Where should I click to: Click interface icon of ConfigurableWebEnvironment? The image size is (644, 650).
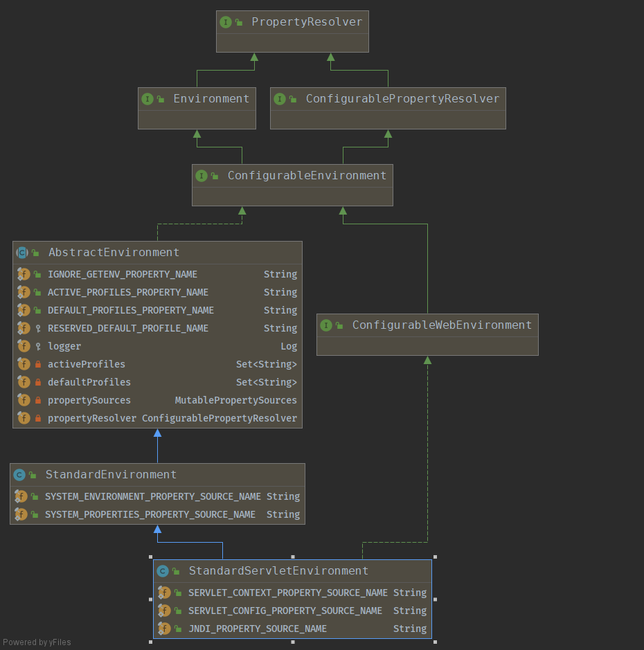[x=325, y=325]
